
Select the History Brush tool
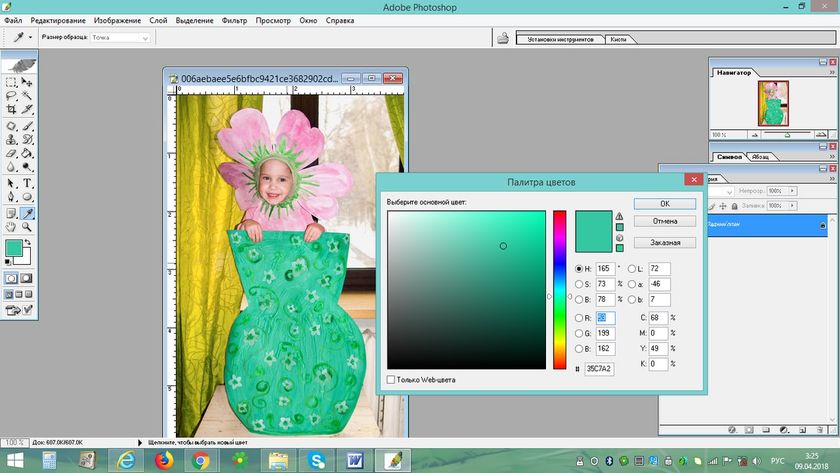pyautogui.click(x=27, y=140)
